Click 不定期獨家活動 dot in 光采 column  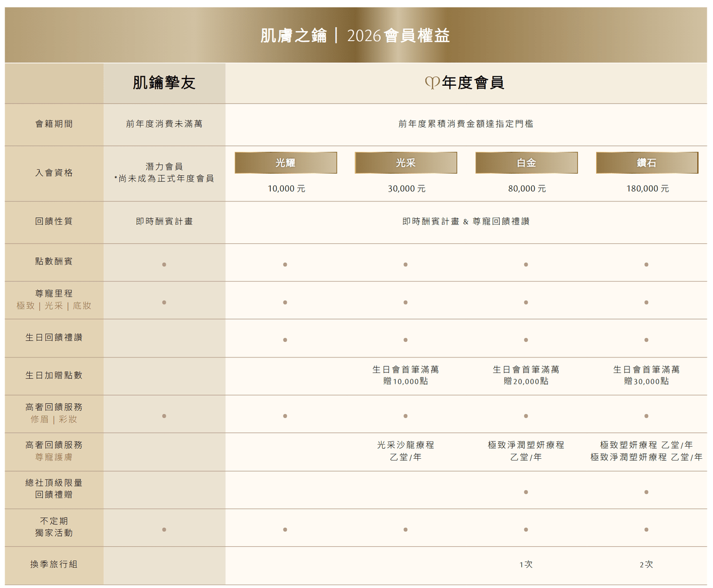tap(406, 530)
